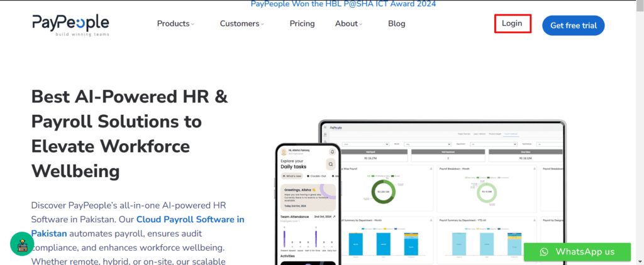Open the Pricing page
Image resolution: width=644 pixels, height=265 pixels.
tap(302, 24)
